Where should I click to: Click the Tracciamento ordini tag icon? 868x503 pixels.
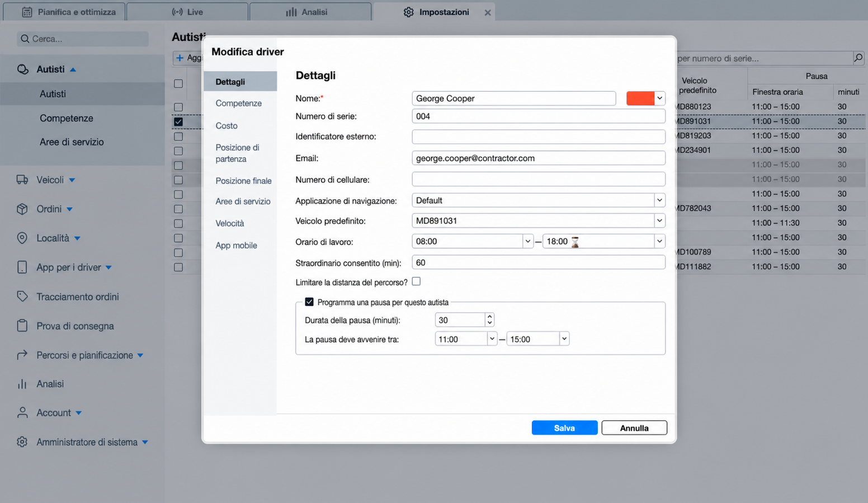pyautogui.click(x=22, y=297)
